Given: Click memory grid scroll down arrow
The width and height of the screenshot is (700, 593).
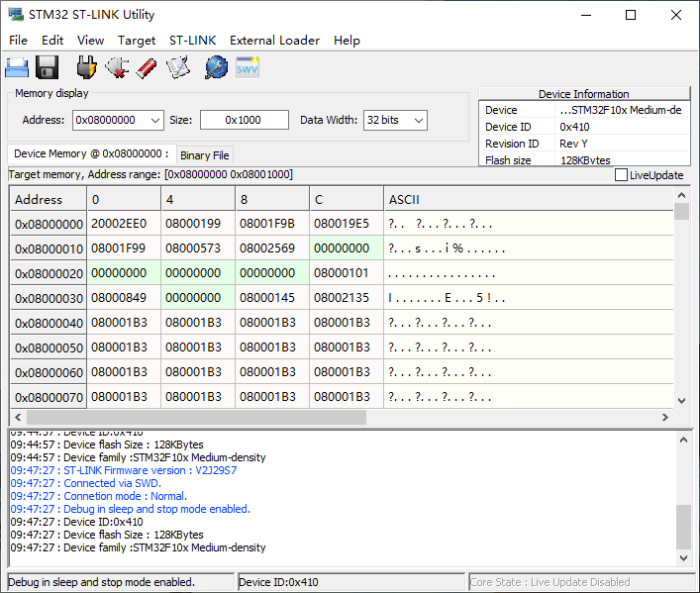Looking at the screenshot, I should tap(681, 401).
